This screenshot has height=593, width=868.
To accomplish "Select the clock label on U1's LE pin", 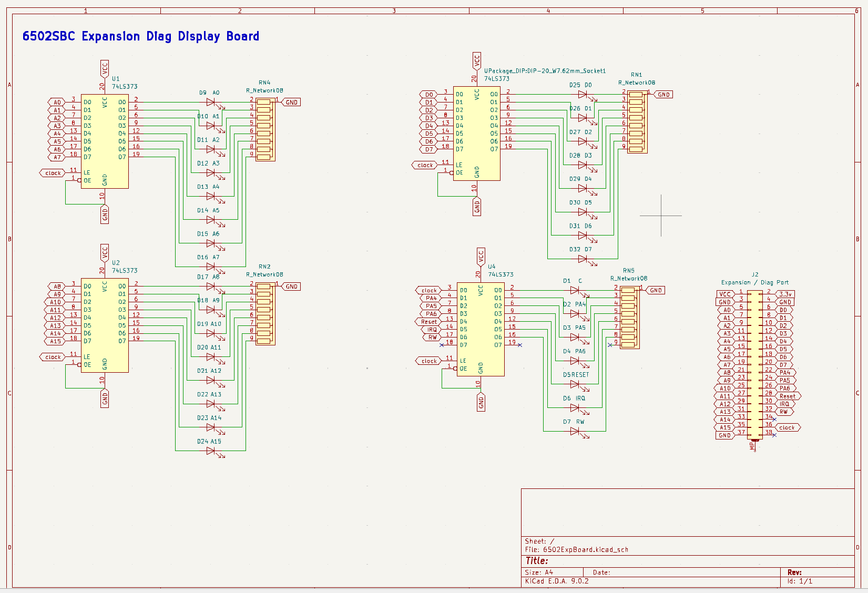I will click(x=53, y=173).
